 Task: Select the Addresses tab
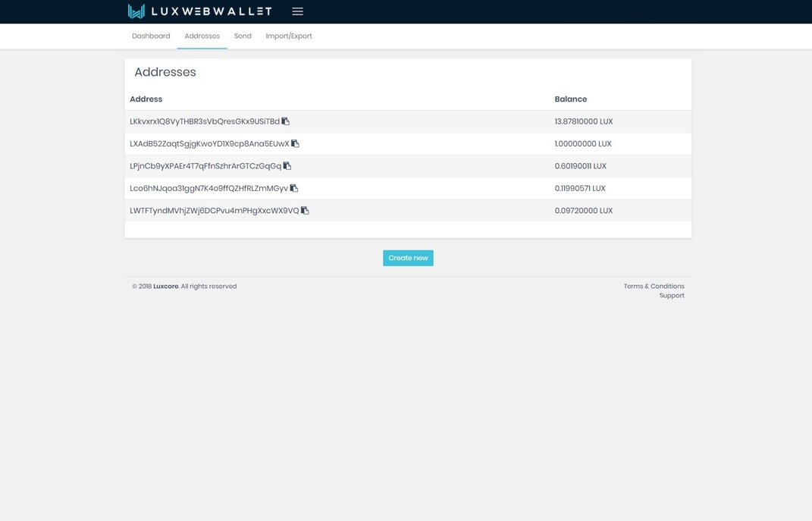click(x=202, y=36)
